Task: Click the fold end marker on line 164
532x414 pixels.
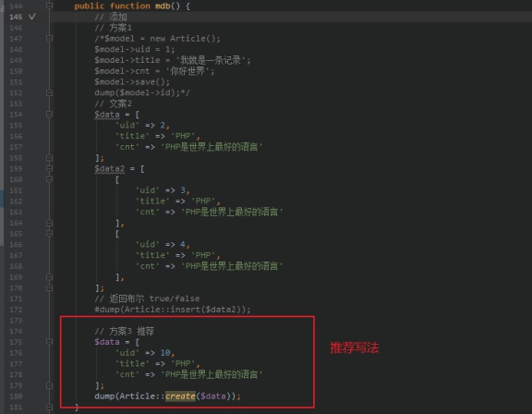Action: pos(49,223)
